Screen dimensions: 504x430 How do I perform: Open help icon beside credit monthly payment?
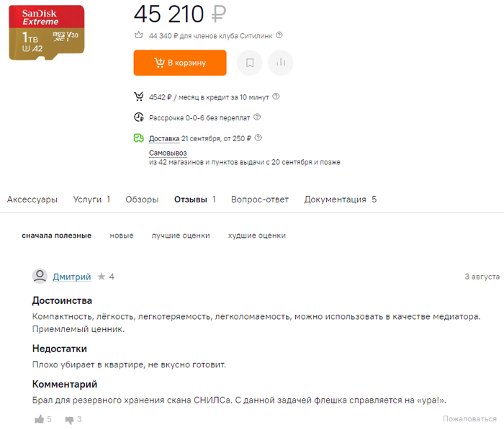[x=276, y=97]
